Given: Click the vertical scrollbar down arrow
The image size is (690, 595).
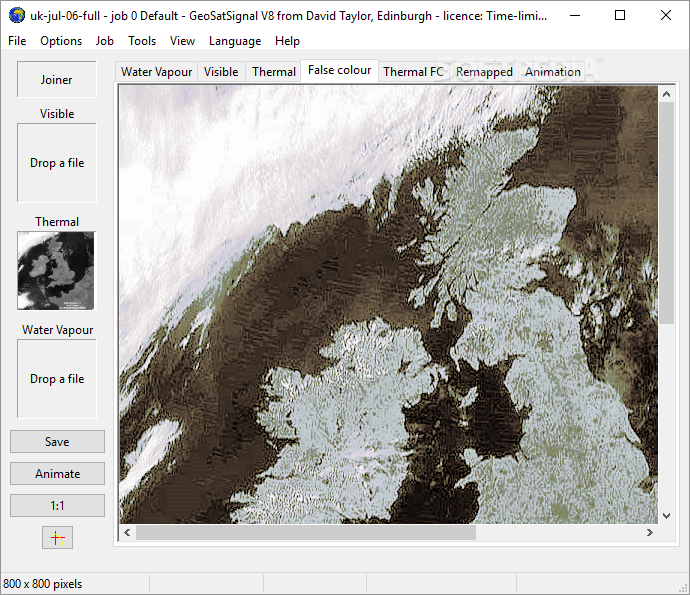Looking at the screenshot, I should pyautogui.click(x=666, y=516).
